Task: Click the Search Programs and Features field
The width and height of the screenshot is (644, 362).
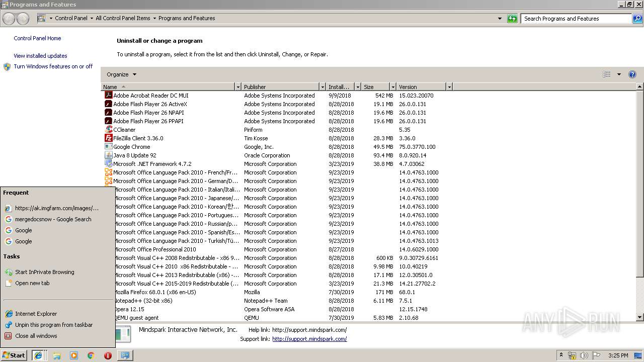Action: (577, 19)
